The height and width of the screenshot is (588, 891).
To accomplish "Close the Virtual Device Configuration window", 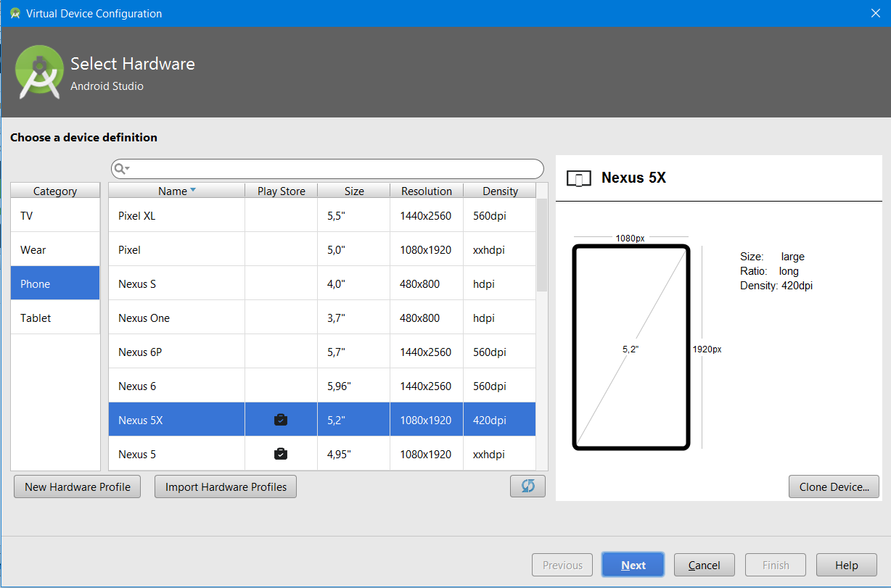I will [x=875, y=13].
